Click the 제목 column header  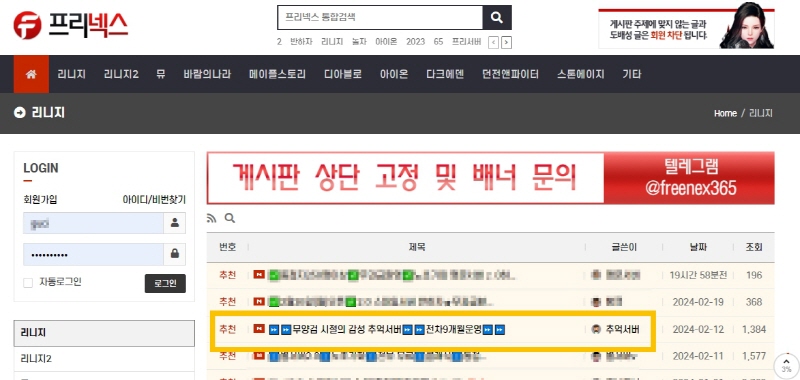coord(417,247)
